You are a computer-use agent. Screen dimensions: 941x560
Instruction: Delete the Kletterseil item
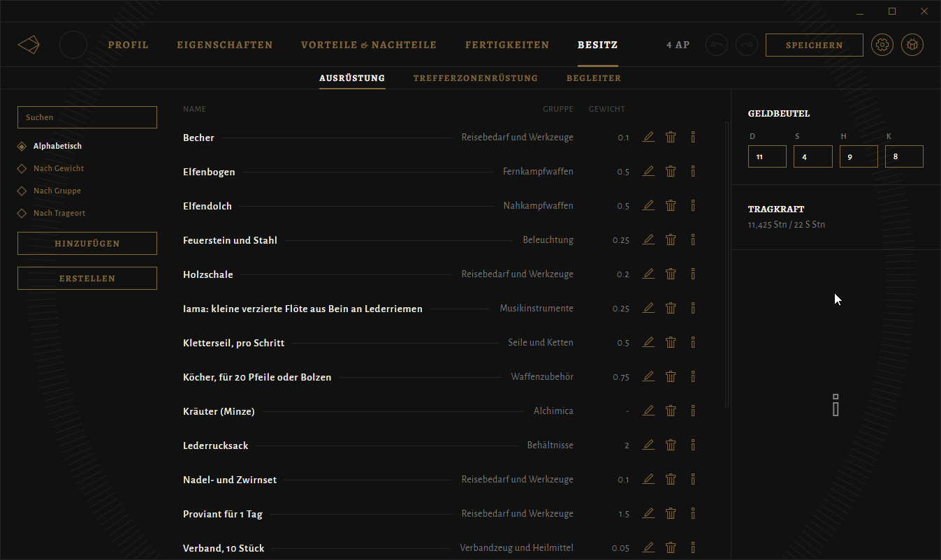pos(671,342)
